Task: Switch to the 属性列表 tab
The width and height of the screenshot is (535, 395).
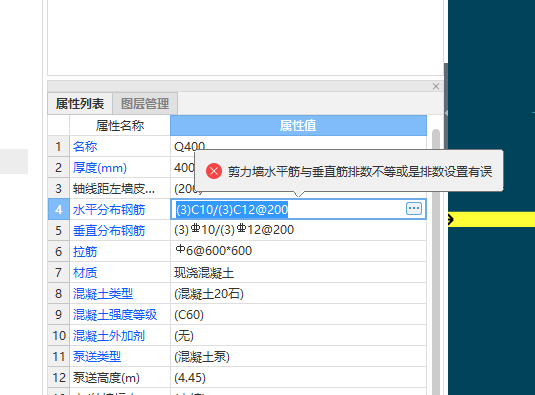Action: (x=80, y=103)
